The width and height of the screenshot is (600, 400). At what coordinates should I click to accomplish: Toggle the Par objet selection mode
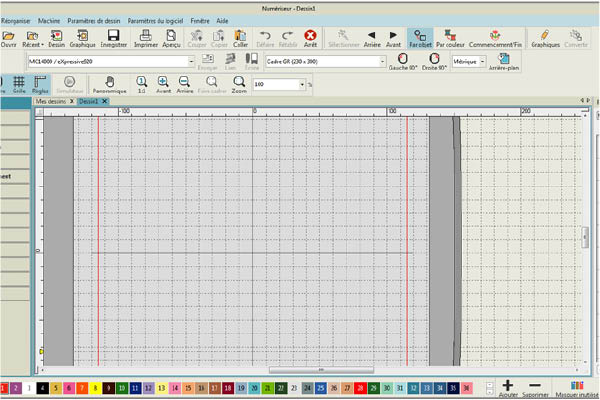pyautogui.click(x=421, y=38)
